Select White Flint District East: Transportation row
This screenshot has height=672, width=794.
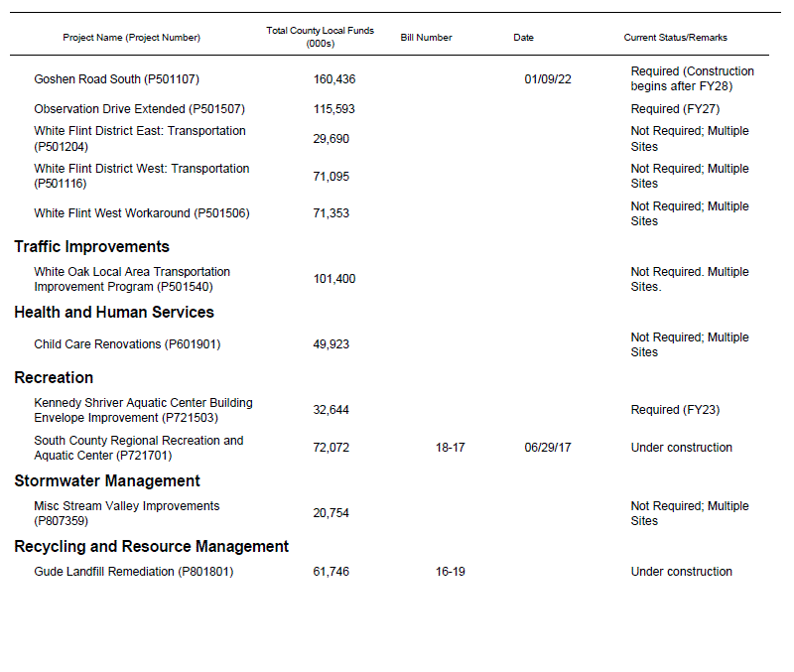pos(139,139)
